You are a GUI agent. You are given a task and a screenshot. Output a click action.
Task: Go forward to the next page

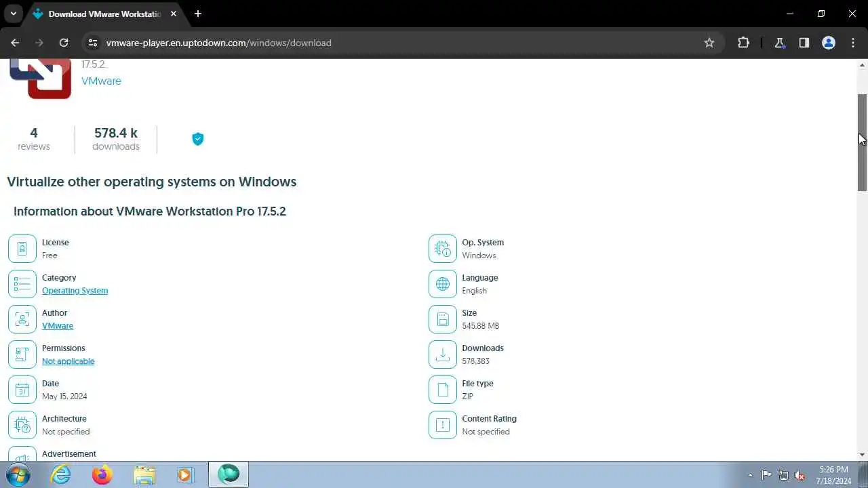pyautogui.click(x=39, y=43)
